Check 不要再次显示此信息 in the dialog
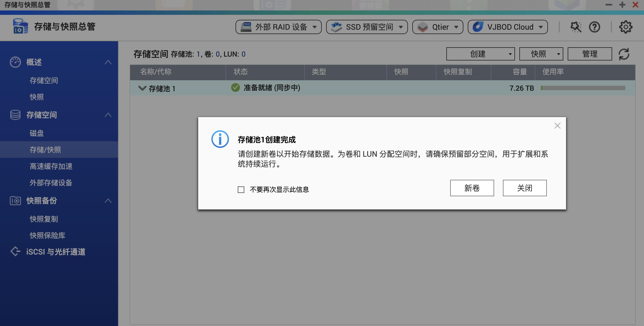This screenshot has height=326, width=644. (241, 190)
